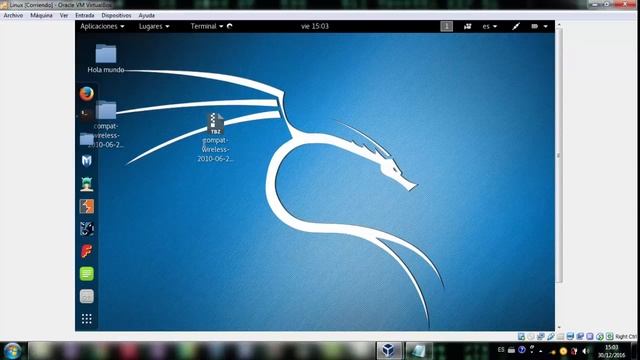Click the Windows clock showing 15:03
This screenshot has height=360, width=640.
click(x=611, y=351)
